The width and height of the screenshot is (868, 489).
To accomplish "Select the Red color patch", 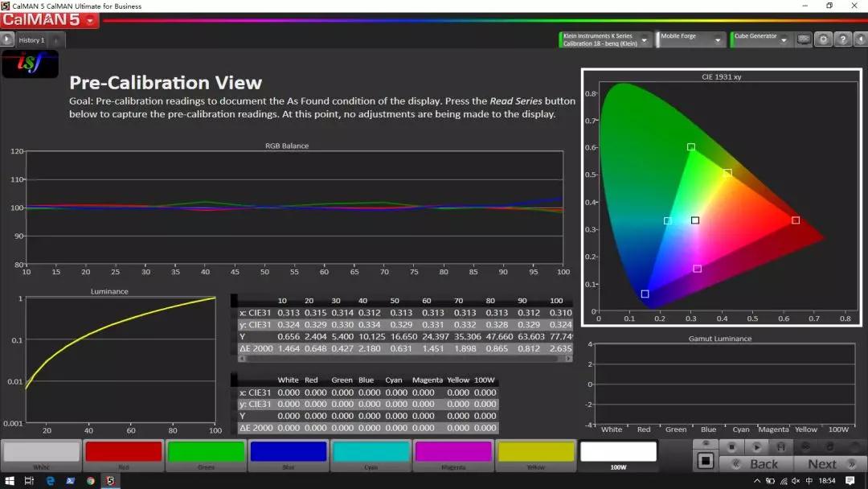I will click(123, 454).
